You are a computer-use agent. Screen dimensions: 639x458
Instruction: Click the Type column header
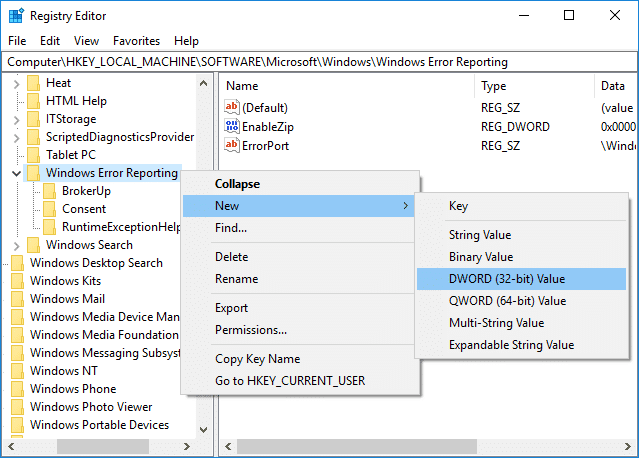(535, 86)
